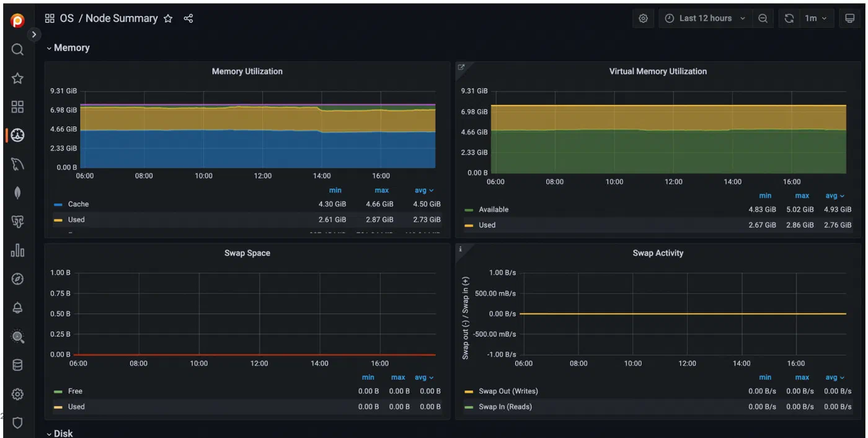Open the Memory Utilization panel title menu
The height and width of the screenshot is (438, 868).
[x=247, y=71]
